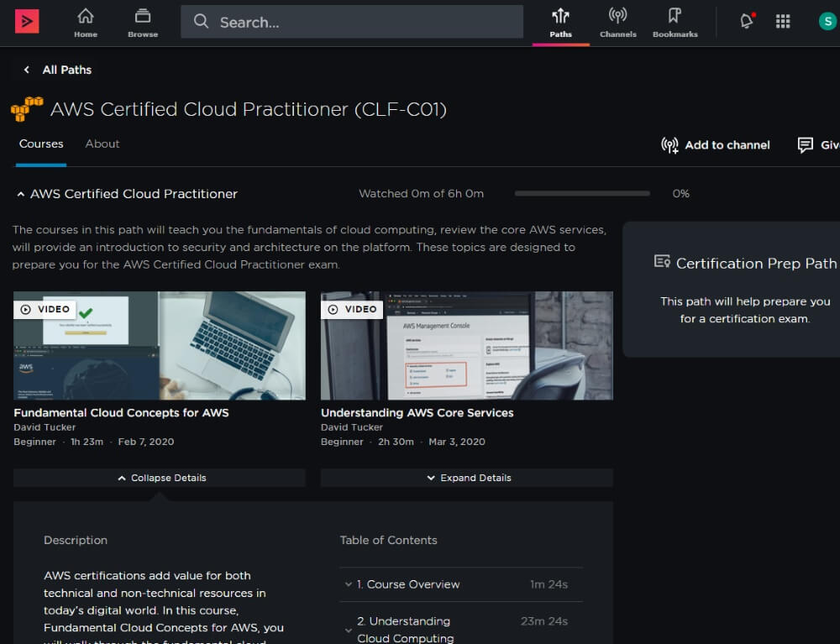The height and width of the screenshot is (644, 840).
Task: Click the Mar 3, 2020 date
Action: [x=456, y=442]
